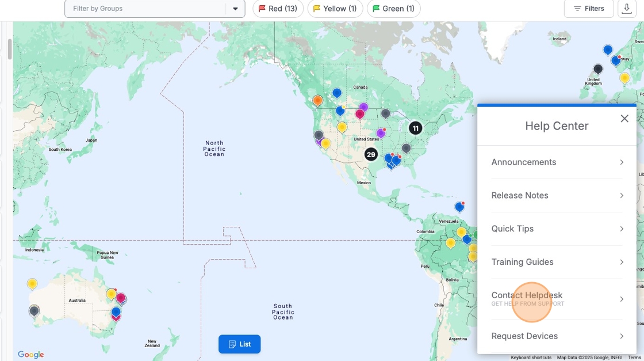Select the blue pin below the Canada label

pyautogui.click(x=337, y=93)
